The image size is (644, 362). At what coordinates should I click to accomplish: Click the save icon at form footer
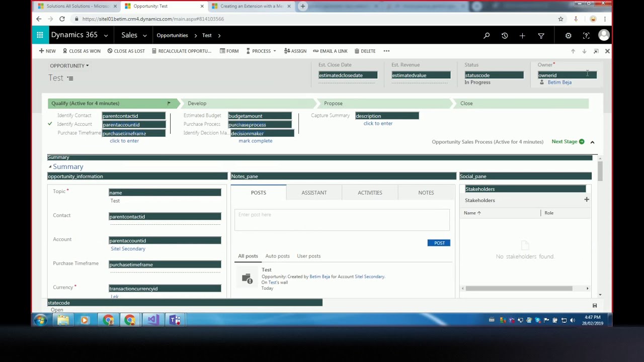(595, 306)
